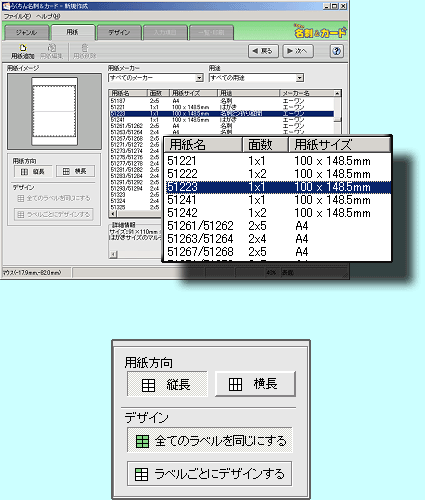This screenshot has height=500, width=425.
Task: Switch to the デザイン tab
Action: (x=119, y=33)
